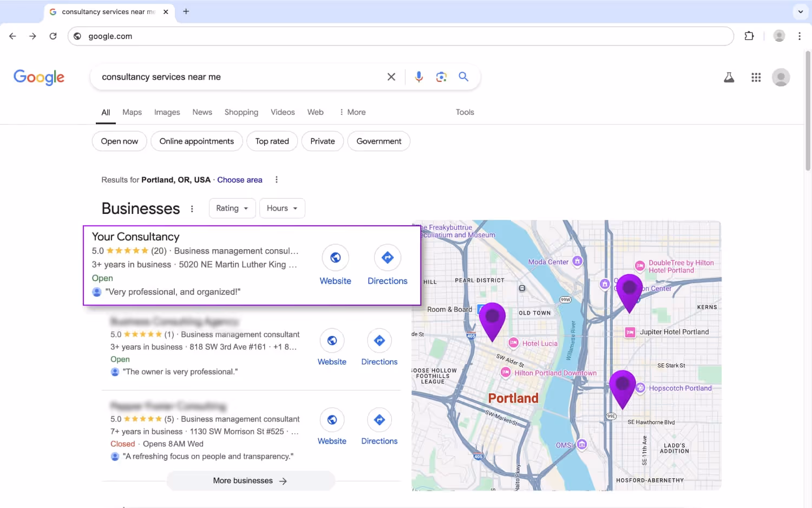The image size is (812, 508).
Task: Toggle the Open now filter chip
Action: click(120, 141)
